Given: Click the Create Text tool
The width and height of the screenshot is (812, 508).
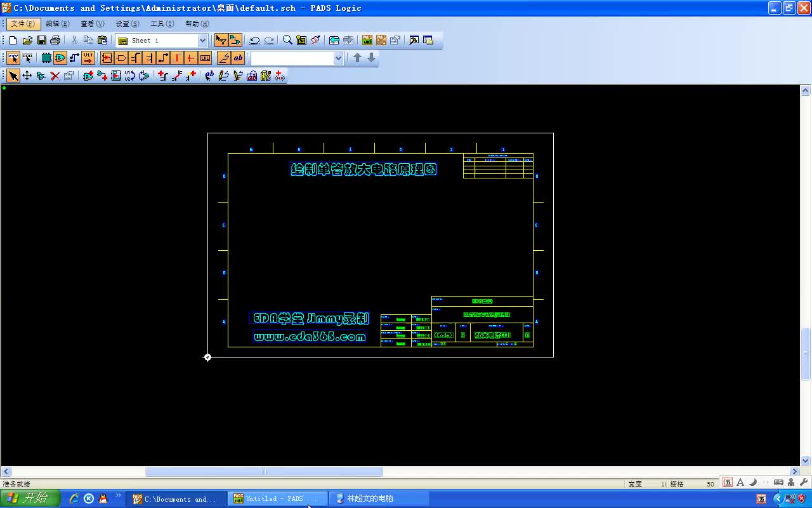Looking at the screenshot, I should point(210,76).
